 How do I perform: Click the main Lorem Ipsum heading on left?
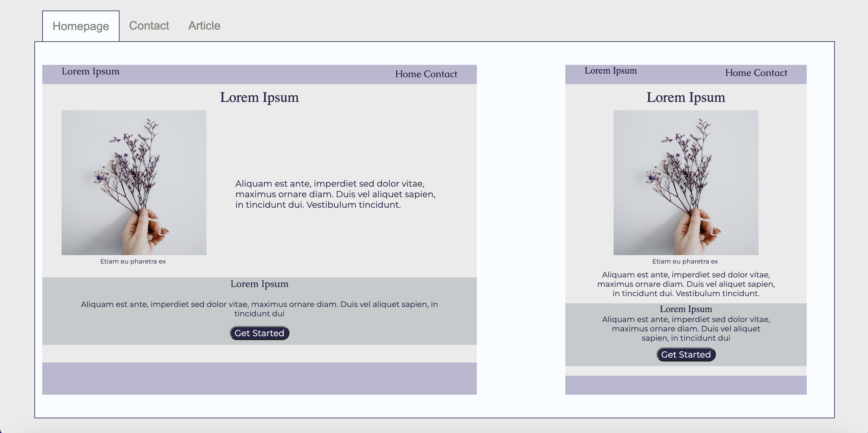click(259, 98)
